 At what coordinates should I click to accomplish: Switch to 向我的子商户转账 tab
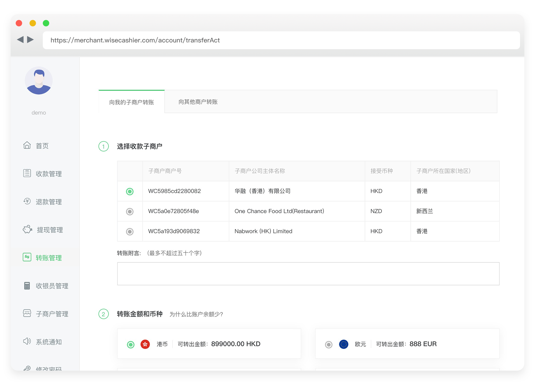[131, 102]
